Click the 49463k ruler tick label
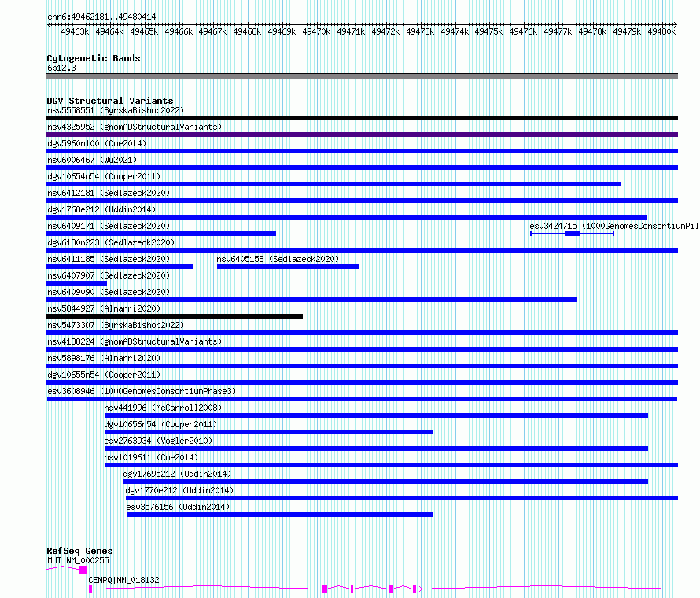 pos(75,31)
